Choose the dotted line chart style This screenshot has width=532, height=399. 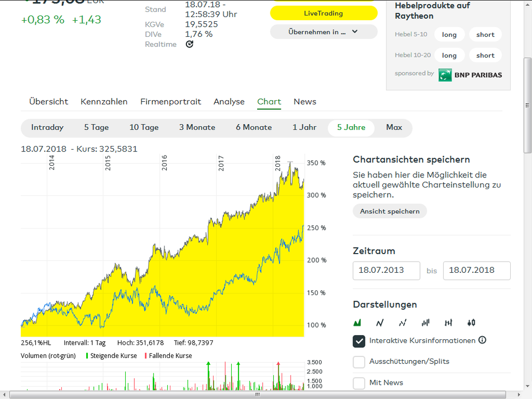coord(403,322)
